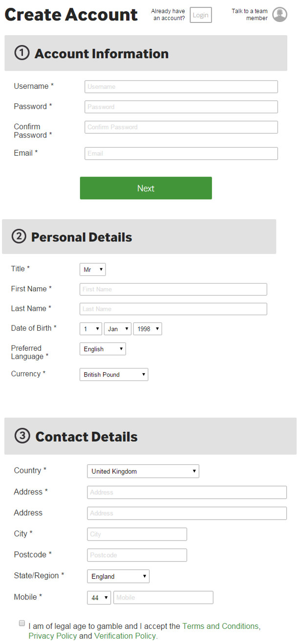The height and width of the screenshot is (644, 300).
Task: Open the Country dropdown showing United Kingdom
Action: [x=143, y=471]
